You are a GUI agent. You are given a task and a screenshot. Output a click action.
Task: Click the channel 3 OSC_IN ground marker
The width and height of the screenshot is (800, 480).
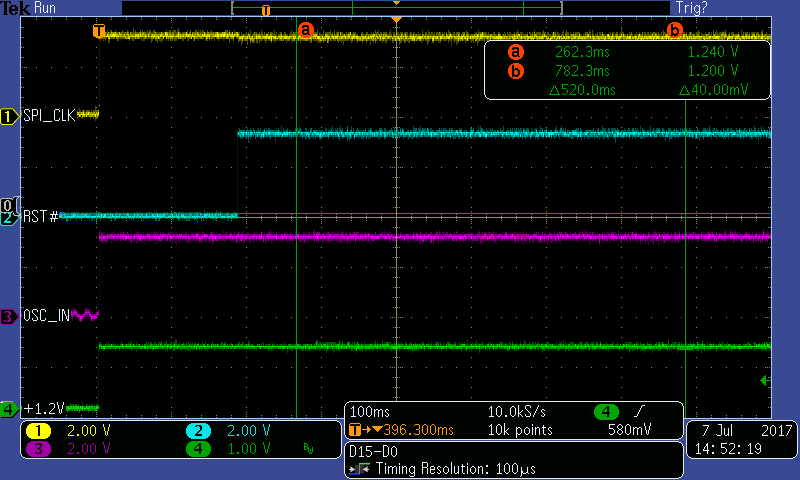click(9, 316)
